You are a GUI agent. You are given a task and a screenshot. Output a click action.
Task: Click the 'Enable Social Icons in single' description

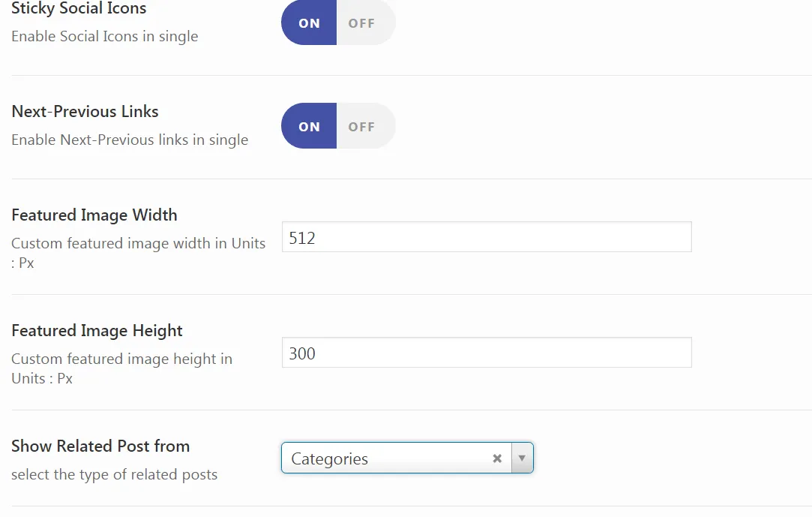click(x=105, y=36)
